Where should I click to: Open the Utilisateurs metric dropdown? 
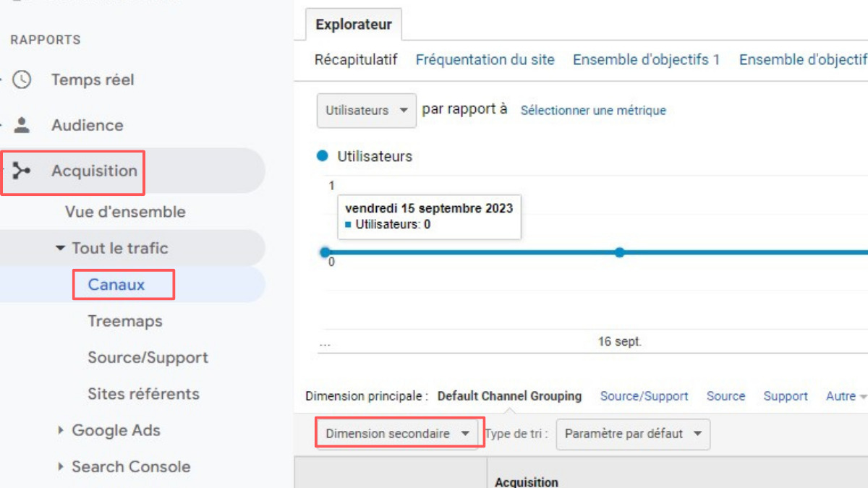(x=367, y=111)
